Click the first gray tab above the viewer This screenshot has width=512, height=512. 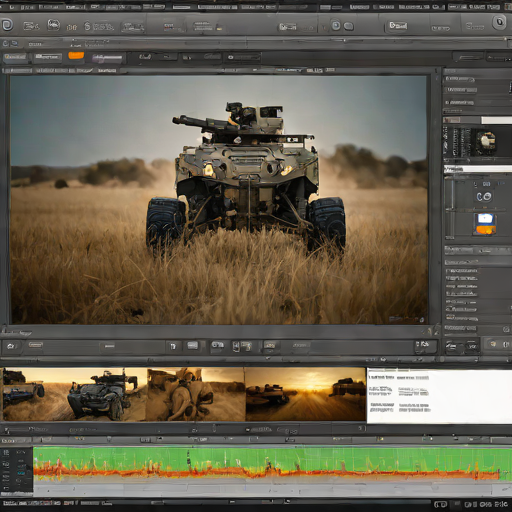[x=15, y=57]
